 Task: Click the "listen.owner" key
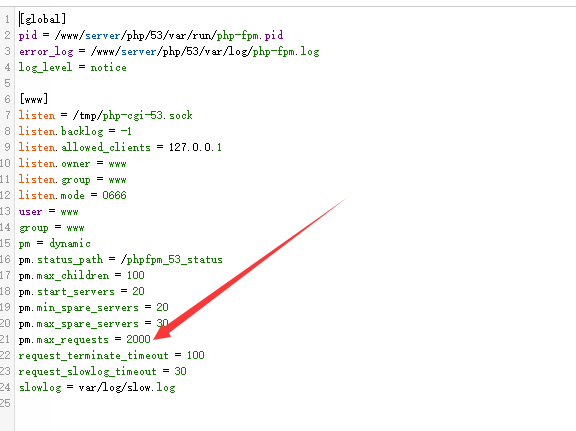click(54, 164)
